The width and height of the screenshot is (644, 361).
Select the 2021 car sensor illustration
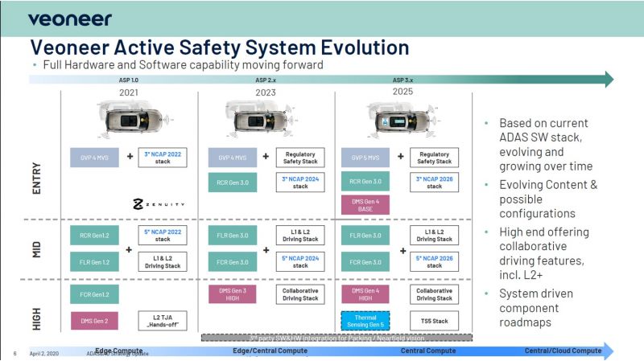[x=134, y=120]
